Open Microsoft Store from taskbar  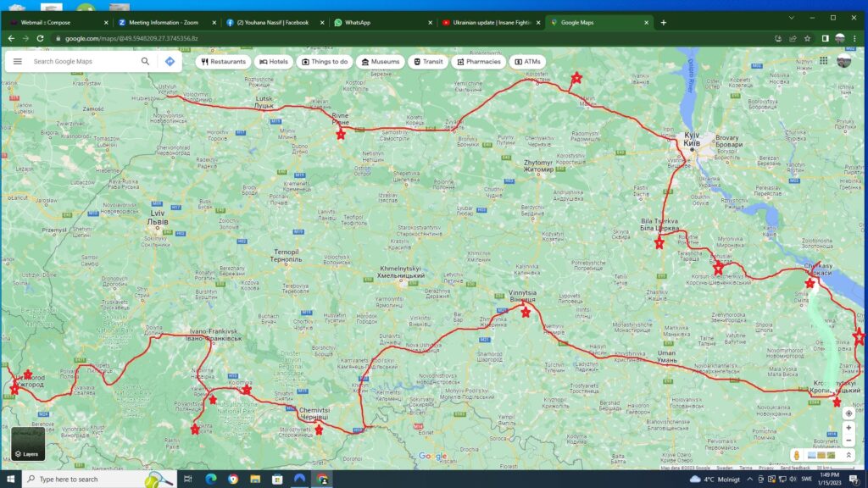tap(277, 480)
